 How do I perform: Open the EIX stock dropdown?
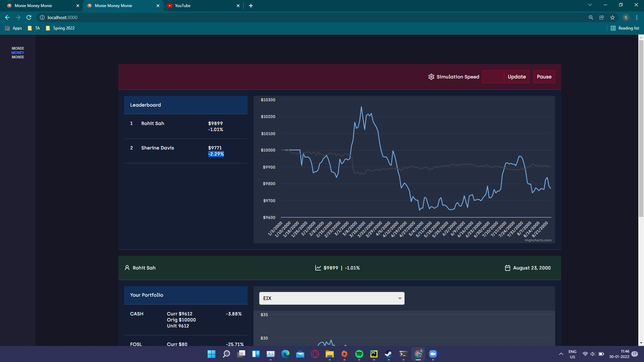331,298
